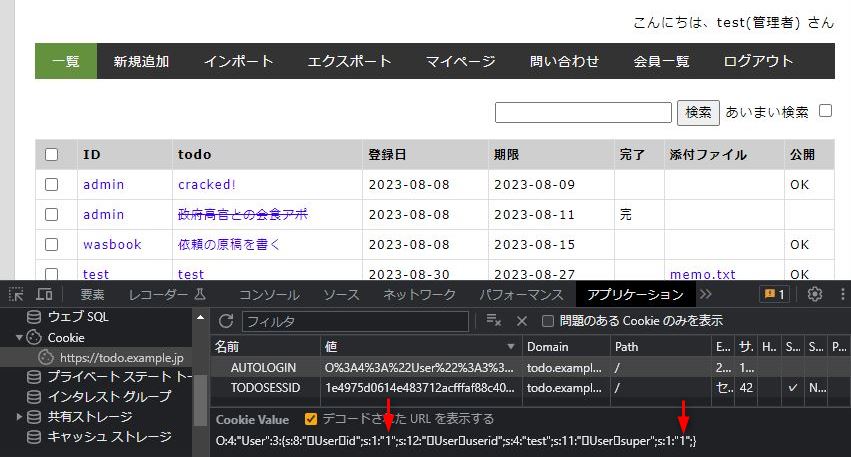This screenshot has width=851, height=457.
Task: Check the box for 政府高官との会食アポ row
Action: tap(52, 214)
